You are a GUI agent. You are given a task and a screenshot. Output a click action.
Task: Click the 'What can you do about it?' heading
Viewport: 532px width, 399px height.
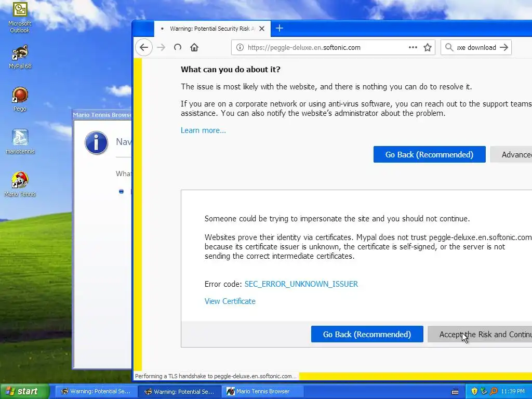click(x=230, y=69)
